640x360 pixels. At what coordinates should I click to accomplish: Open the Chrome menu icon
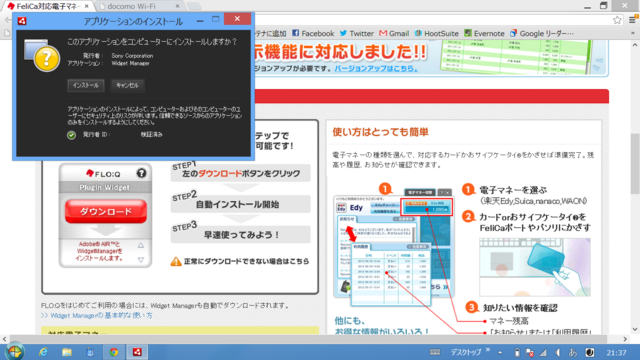(633, 20)
